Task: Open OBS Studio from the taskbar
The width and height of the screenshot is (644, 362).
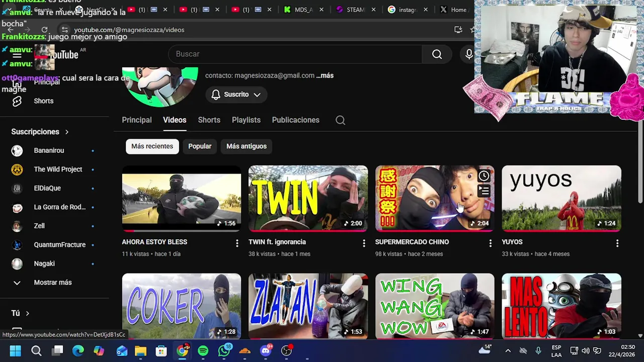Action: [287, 350]
